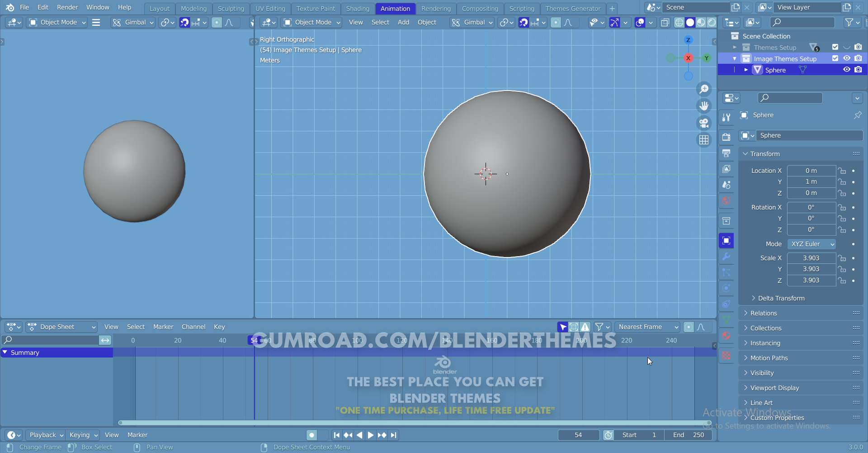Image resolution: width=868 pixels, height=453 pixels.
Task: Hide the Sphere object with its eye icon
Action: click(847, 70)
